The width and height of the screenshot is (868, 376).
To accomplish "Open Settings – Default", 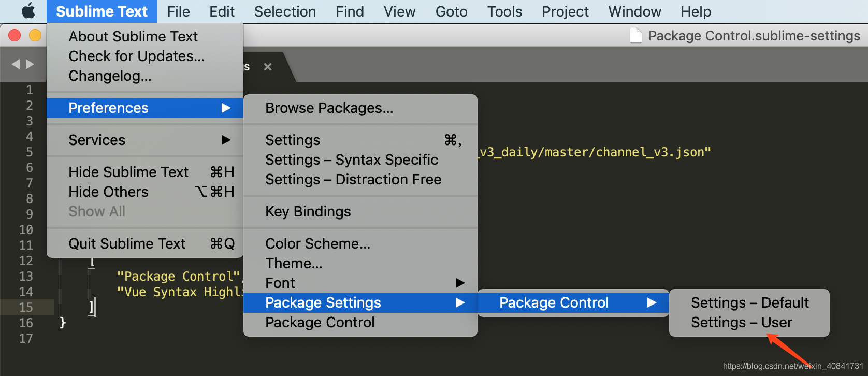I will [749, 302].
